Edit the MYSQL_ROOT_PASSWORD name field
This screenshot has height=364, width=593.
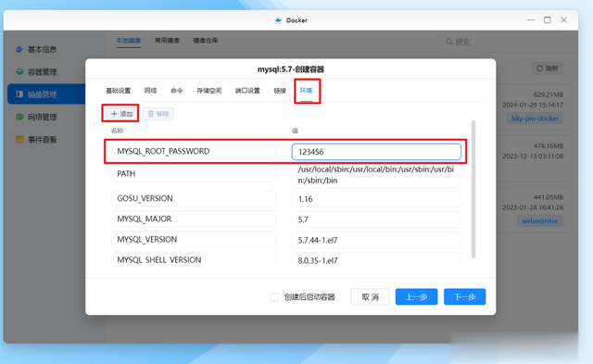click(194, 151)
